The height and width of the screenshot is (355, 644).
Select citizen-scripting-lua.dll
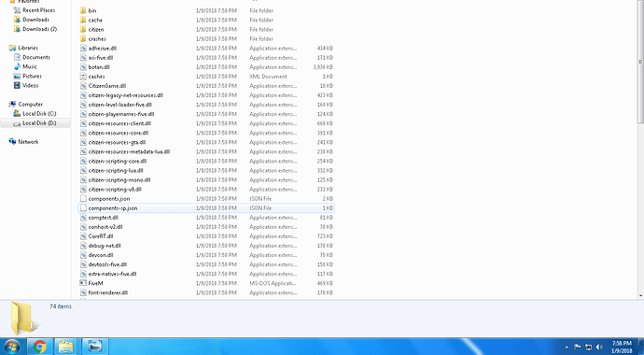(116, 171)
